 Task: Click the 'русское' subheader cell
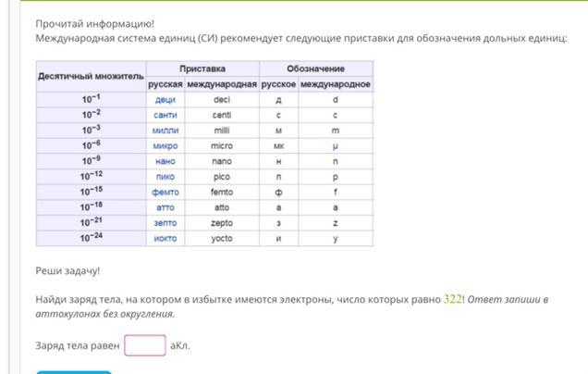pos(278,84)
